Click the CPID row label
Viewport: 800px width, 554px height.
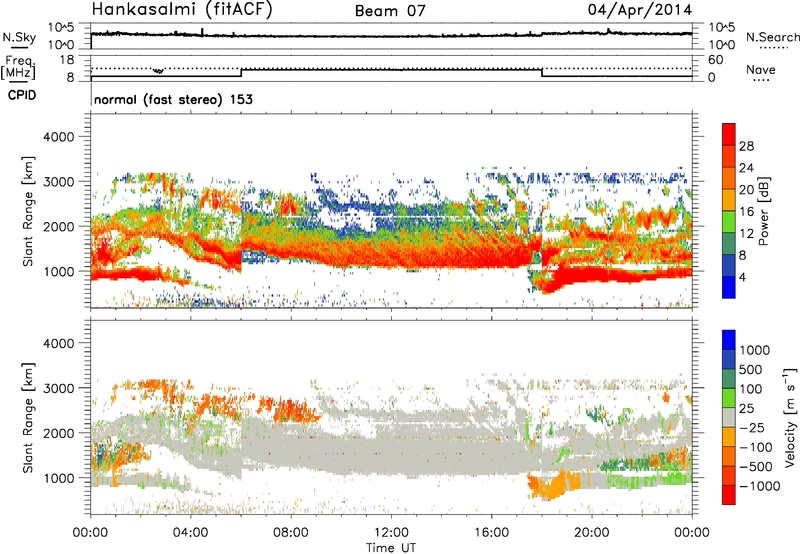click(22, 95)
